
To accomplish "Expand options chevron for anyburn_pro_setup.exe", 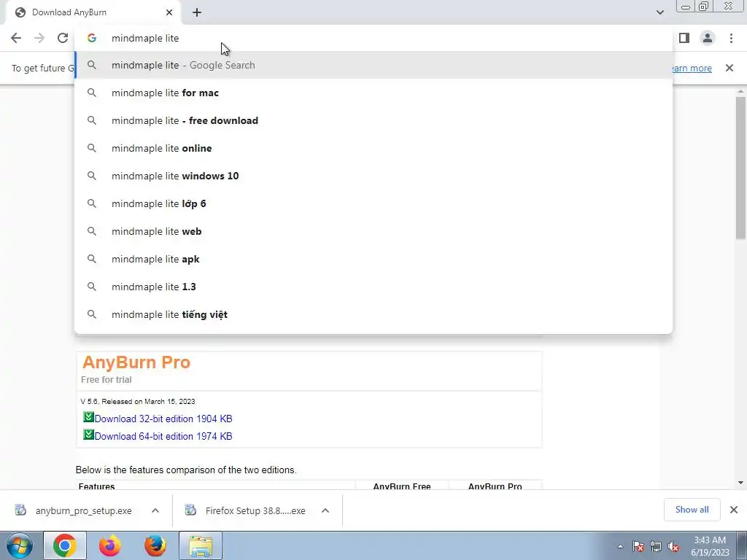I will pos(155,510).
